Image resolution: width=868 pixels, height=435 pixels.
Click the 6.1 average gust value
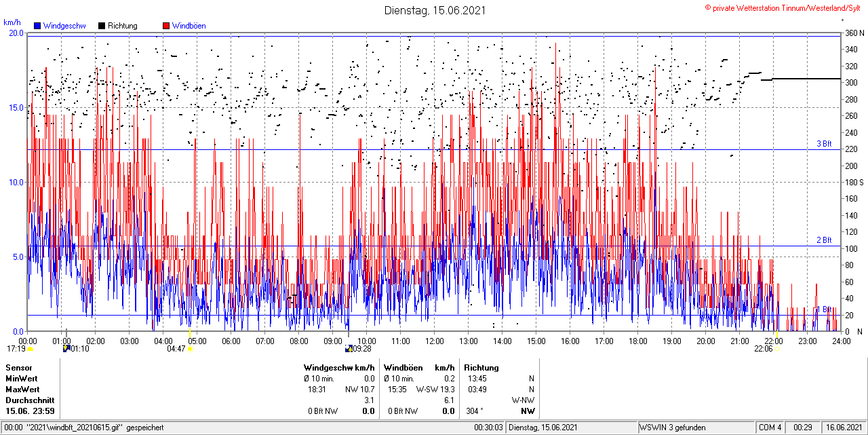click(x=449, y=400)
